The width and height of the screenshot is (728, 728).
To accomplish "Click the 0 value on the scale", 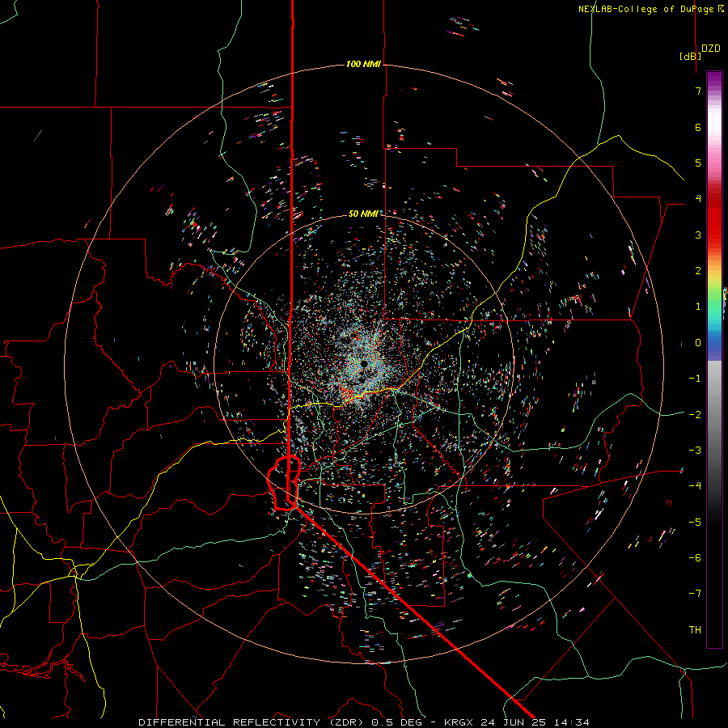I will 698,343.
